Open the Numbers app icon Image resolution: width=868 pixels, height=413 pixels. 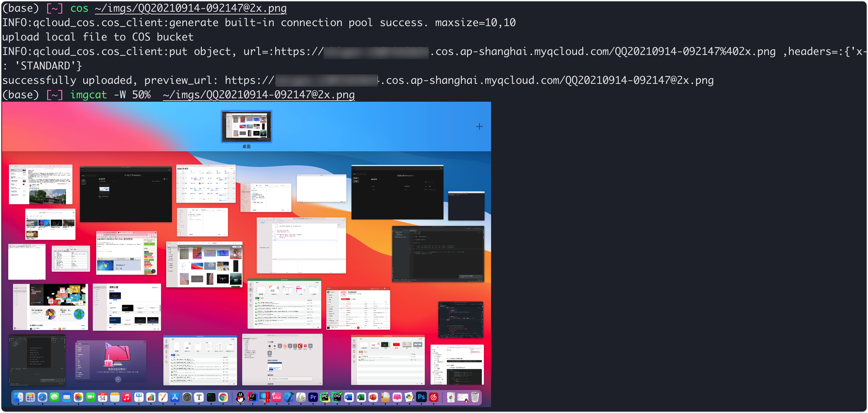(151, 398)
